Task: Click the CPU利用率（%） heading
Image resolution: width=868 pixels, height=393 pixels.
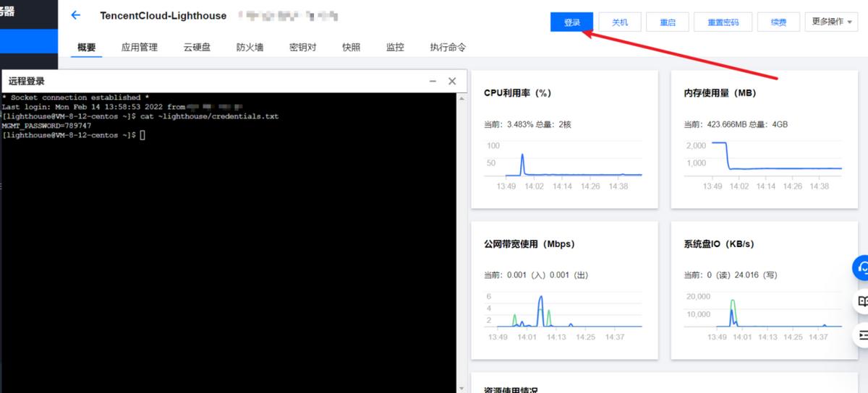Action: tap(518, 93)
